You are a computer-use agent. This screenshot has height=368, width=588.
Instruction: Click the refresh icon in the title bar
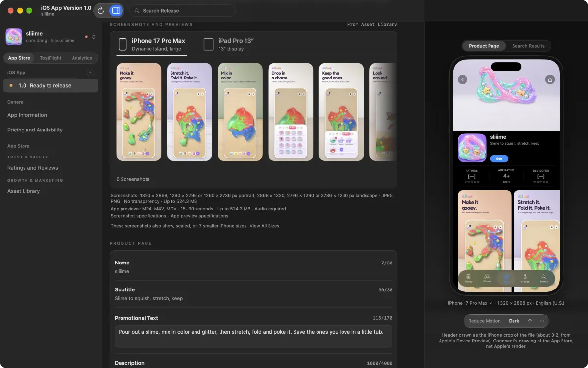101,10
